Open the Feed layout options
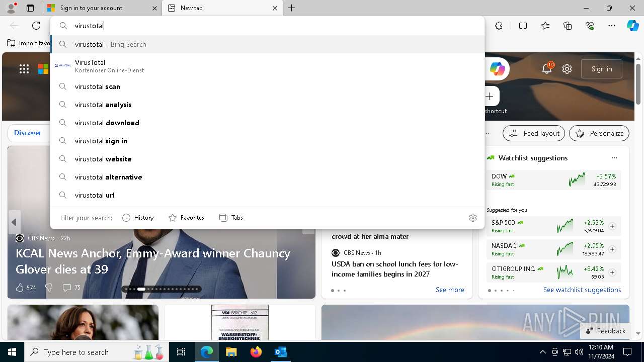This screenshot has width=644, height=362. [534, 133]
